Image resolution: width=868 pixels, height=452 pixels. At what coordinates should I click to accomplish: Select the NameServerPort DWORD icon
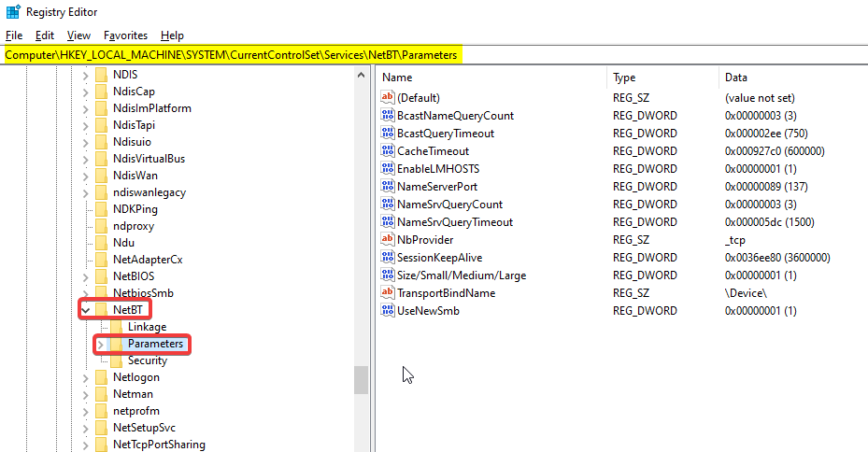tap(388, 186)
